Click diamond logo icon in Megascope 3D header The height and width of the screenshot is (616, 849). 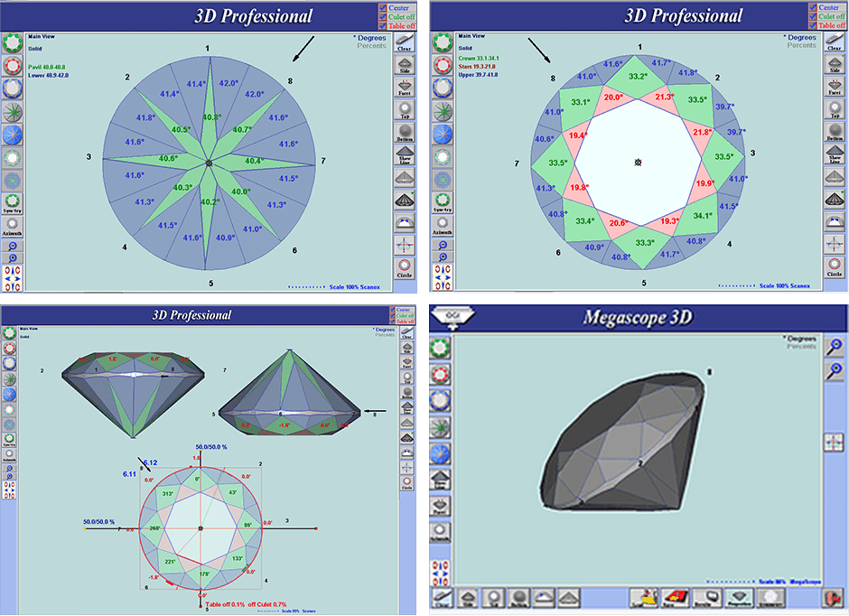click(x=452, y=318)
